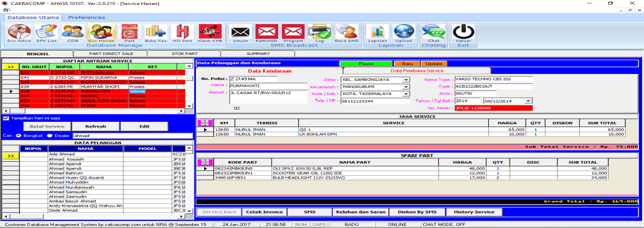Open the Kecamatan dropdown list
This screenshot has width=644, height=228.
tap(406, 87)
